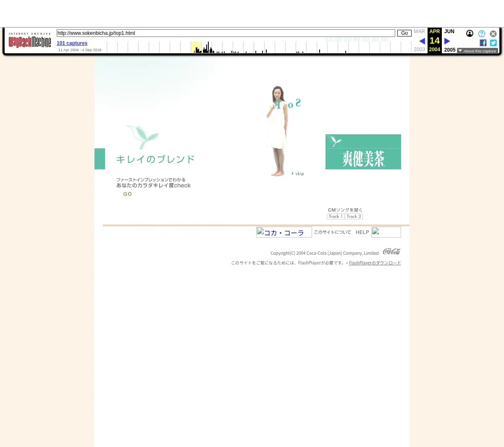Image resolution: width=504 pixels, height=447 pixels.
Task: Open FlashPlayerのダウンロード link
Action: point(375,263)
